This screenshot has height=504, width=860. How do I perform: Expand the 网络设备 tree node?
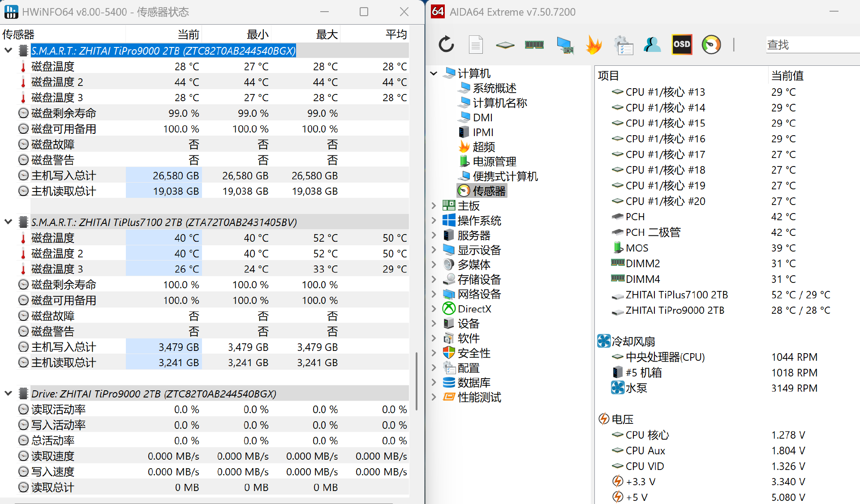click(434, 294)
